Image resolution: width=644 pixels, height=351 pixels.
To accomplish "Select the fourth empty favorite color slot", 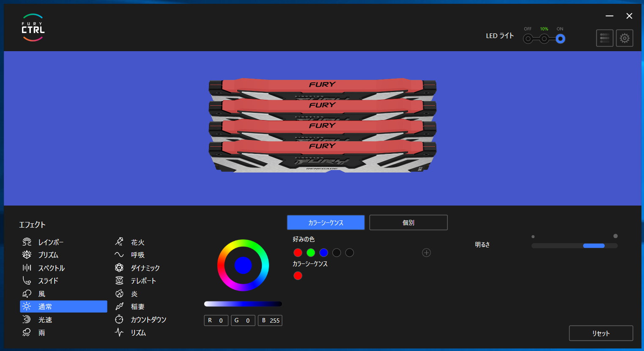I will (337, 252).
